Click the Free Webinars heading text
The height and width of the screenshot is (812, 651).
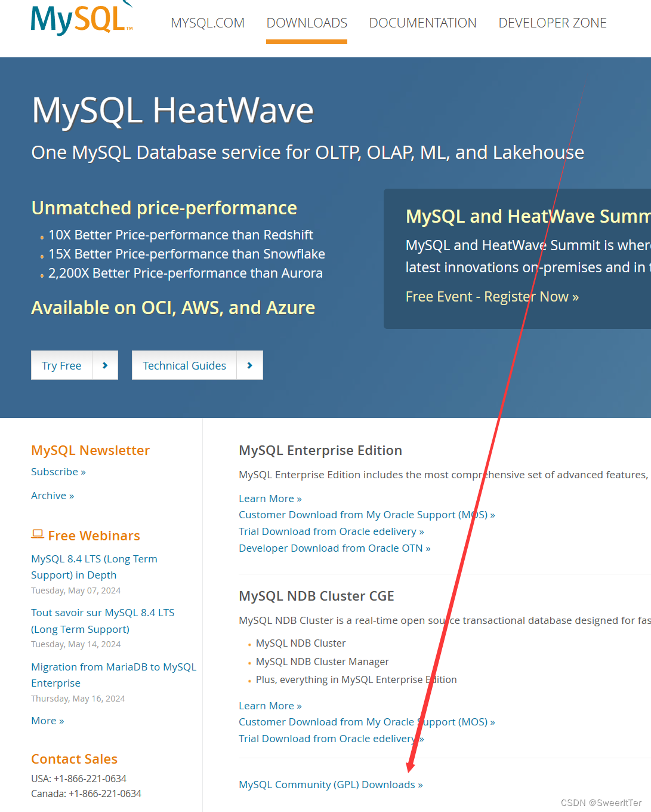pos(94,536)
